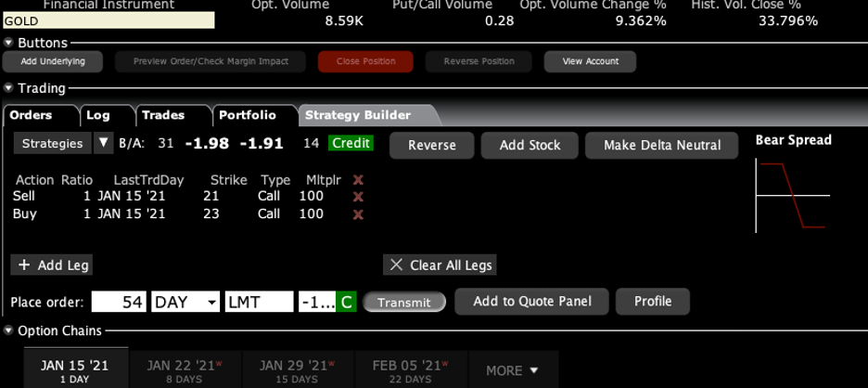Screen dimensions: 868x388
Task: Open the Strategies dropdown arrow
Action: (104, 144)
